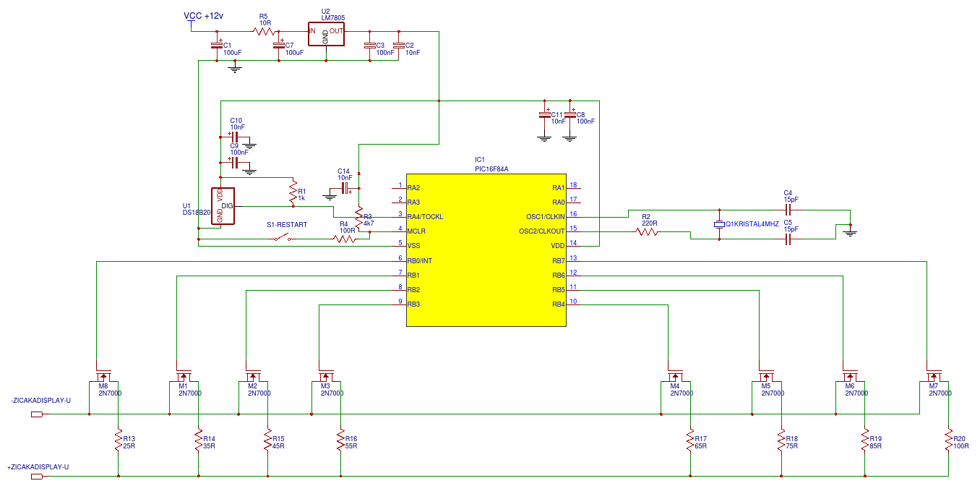Select resistor R17 65R symbol
The width and height of the screenshot is (980, 486).
point(690,441)
